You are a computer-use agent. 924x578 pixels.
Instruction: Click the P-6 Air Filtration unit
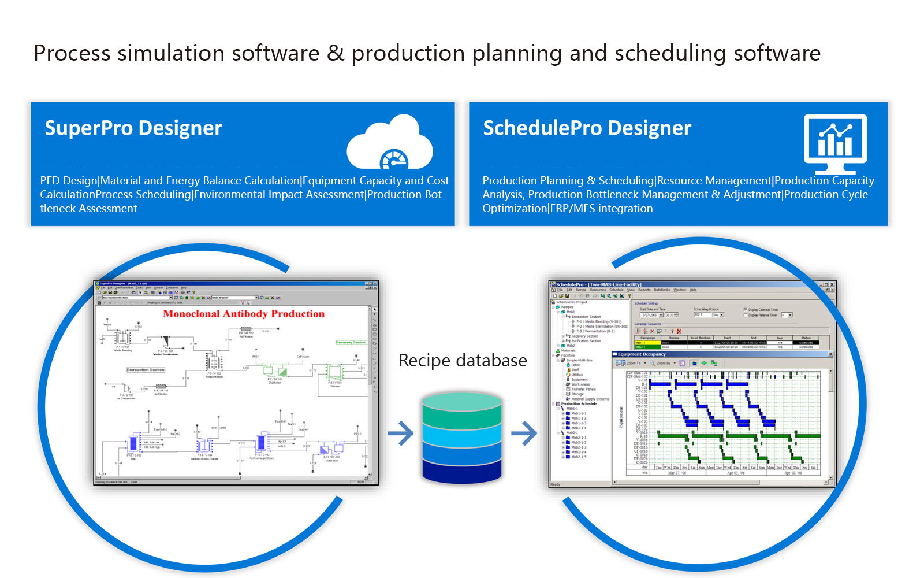click(x=246, y=329)
